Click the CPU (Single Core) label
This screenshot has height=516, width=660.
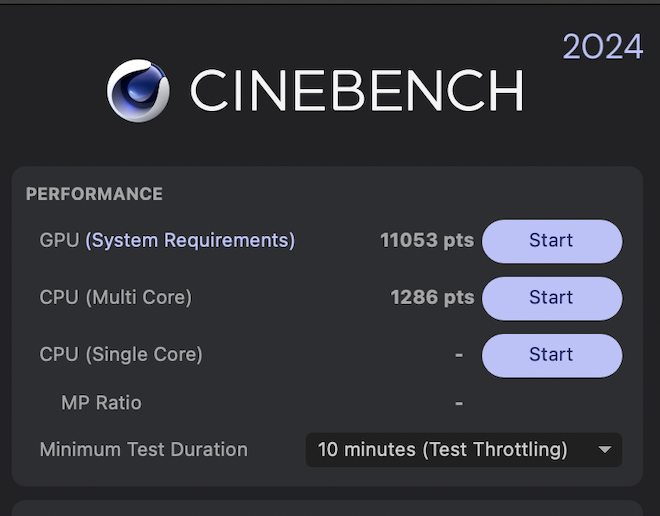click(121, 354)
